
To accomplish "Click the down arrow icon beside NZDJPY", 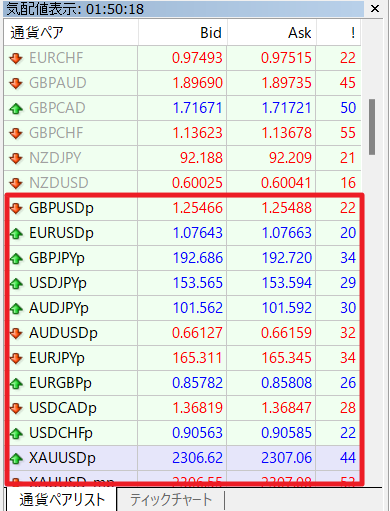I will point(16,158).
